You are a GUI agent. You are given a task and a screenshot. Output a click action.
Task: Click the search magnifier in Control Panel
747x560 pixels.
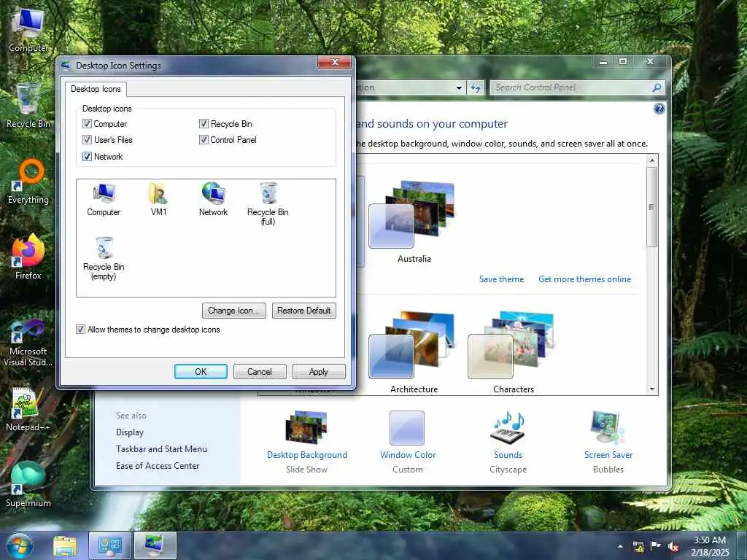[657, 87]
